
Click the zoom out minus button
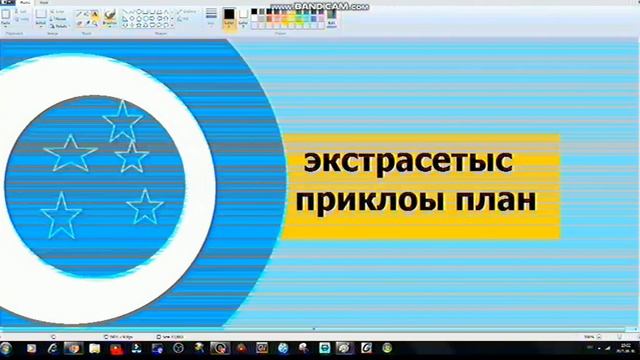tap(599, 336)
